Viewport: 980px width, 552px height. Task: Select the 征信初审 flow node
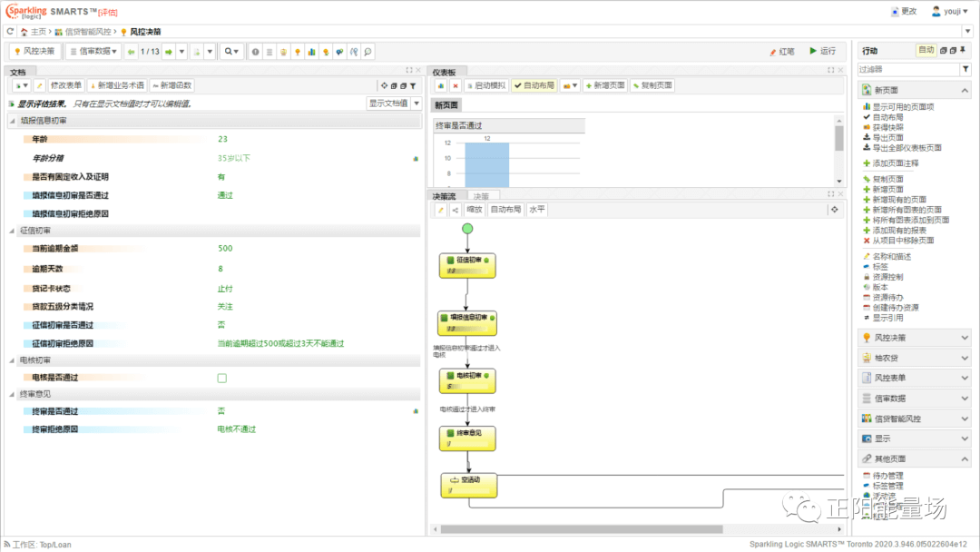[467, 266]
